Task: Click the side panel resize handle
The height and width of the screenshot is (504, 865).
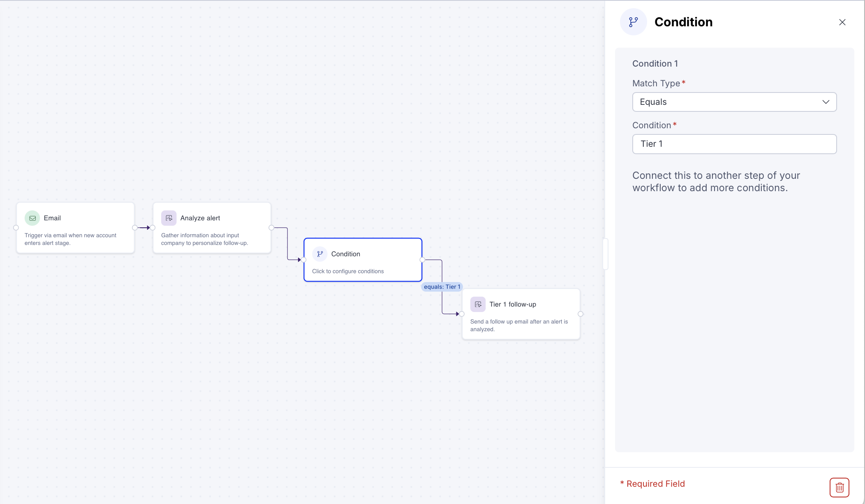Action: [605, 254]
